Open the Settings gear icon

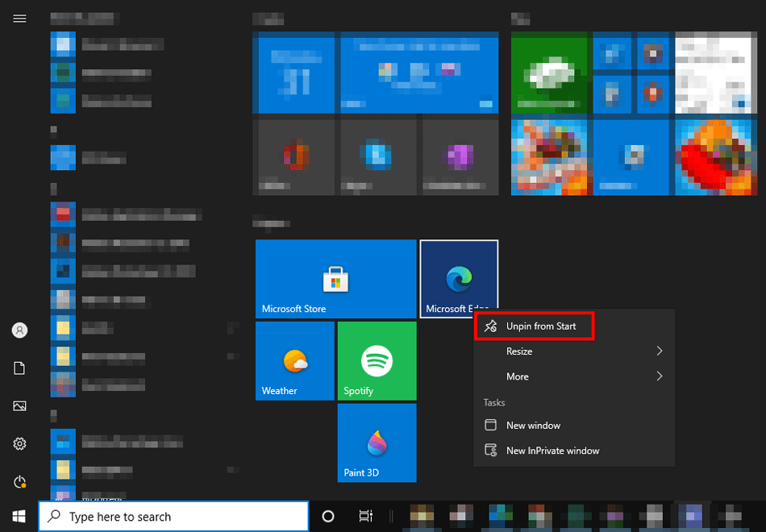pos(20,443)
